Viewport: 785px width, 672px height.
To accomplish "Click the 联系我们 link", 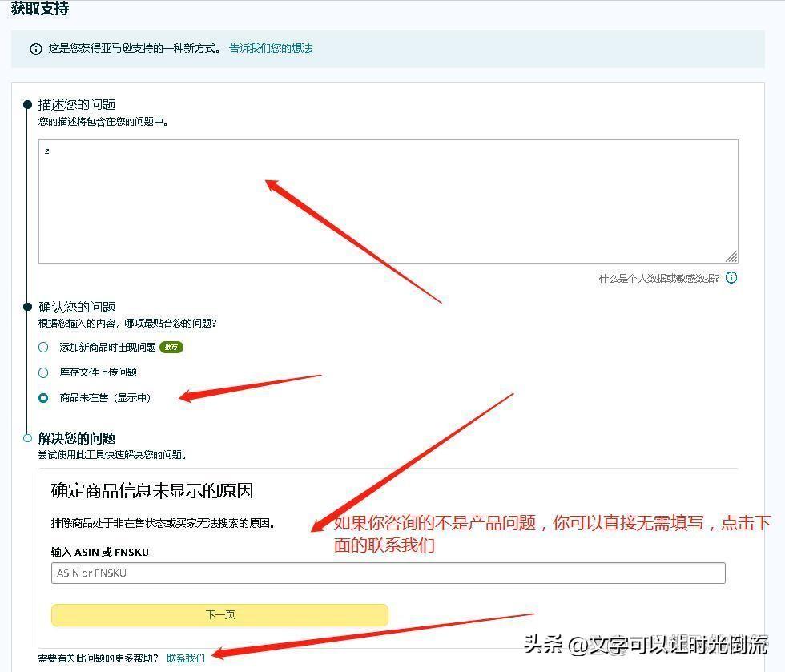I will [x=186, y=658].
